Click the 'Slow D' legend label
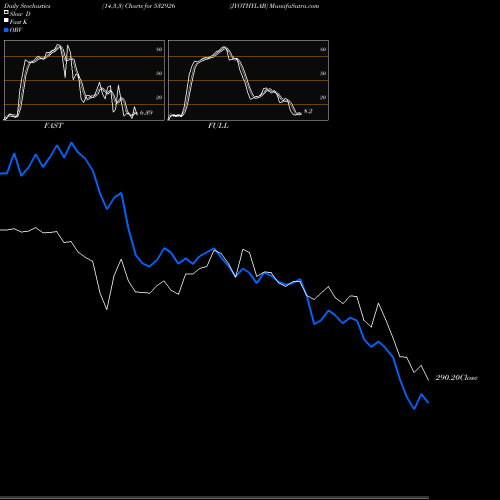The width and height of the screenshot is (500, 500). coord(20,14)
